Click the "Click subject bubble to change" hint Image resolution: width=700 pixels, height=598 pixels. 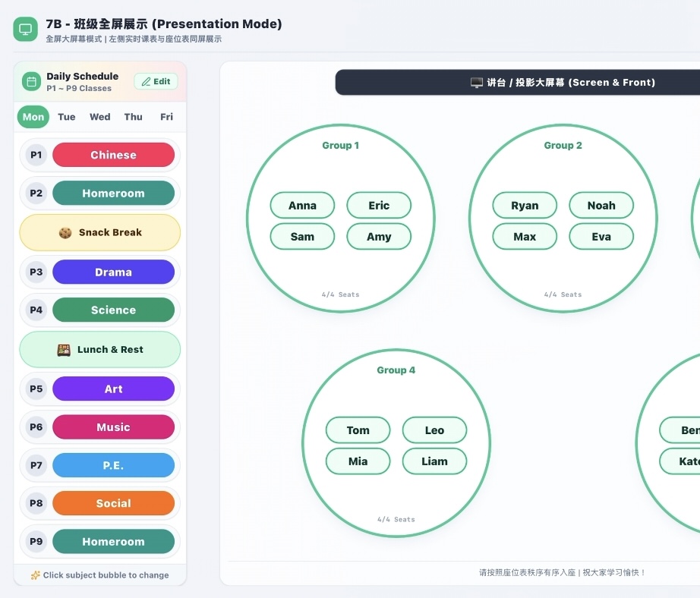coord(106,575)
